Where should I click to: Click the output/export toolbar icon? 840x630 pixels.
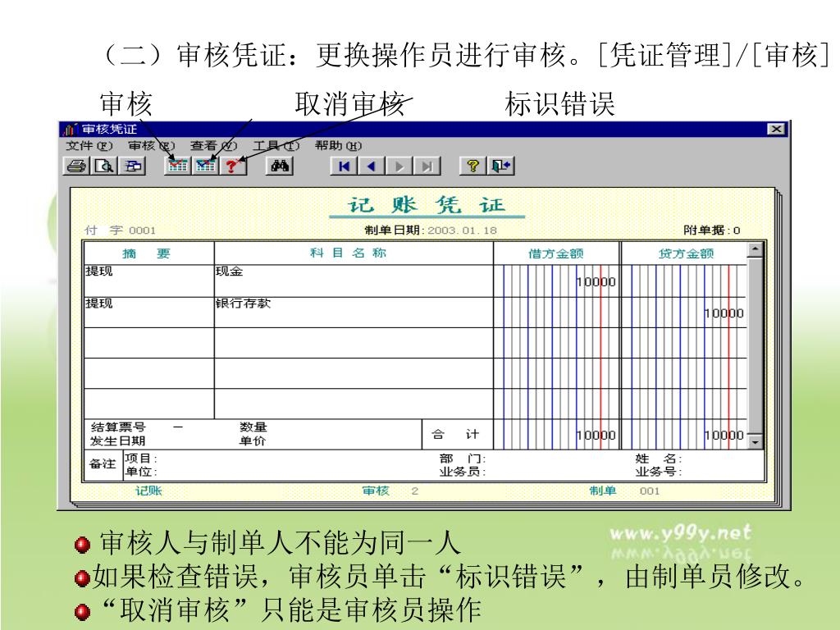click(132, 166)
